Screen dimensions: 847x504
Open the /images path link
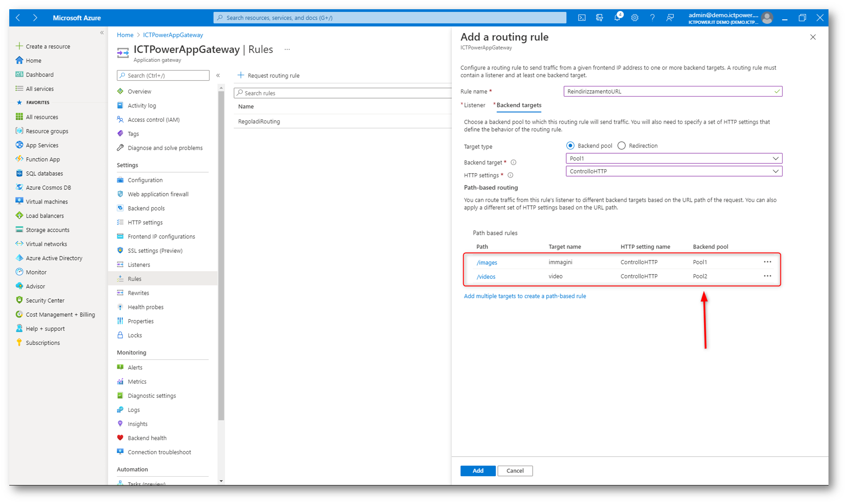(486, 262)
